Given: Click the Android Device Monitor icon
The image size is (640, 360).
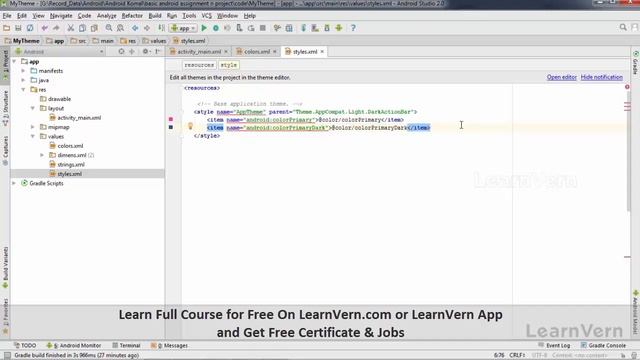Looking at the screenshot, I should point(339,28).
